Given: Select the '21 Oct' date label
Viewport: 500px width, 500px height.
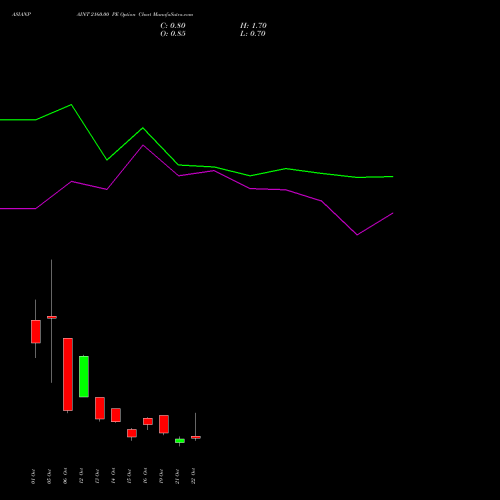Looking at the screenshot, I should pyautogui.click(x=177, y=476).
